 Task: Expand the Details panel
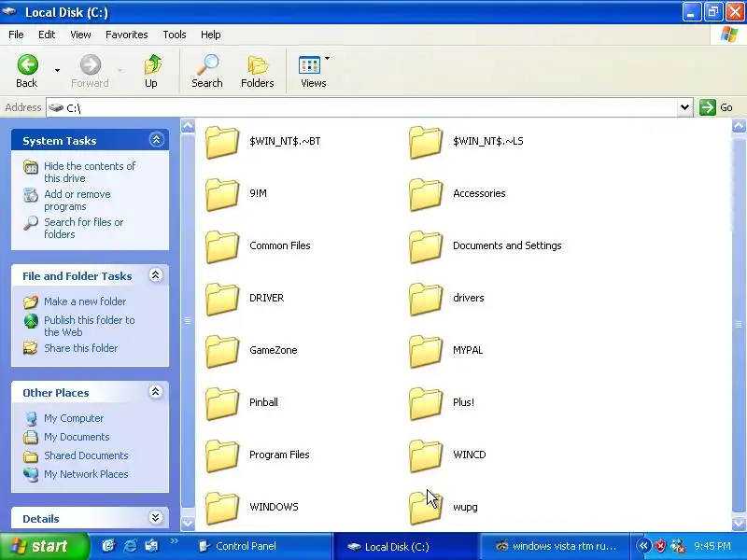[155, 518]
